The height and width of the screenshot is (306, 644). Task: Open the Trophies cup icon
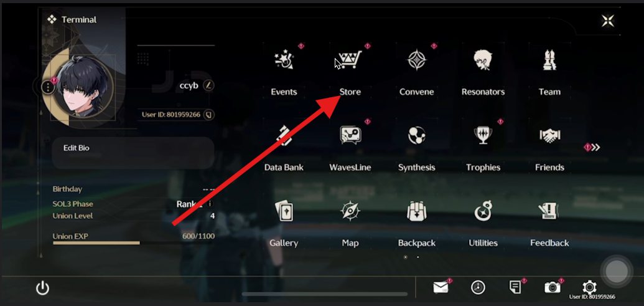coord(483,135)
